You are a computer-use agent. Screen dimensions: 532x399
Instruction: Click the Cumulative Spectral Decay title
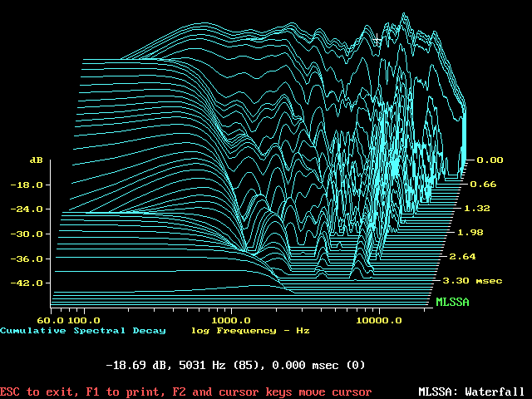click(83, 331)
